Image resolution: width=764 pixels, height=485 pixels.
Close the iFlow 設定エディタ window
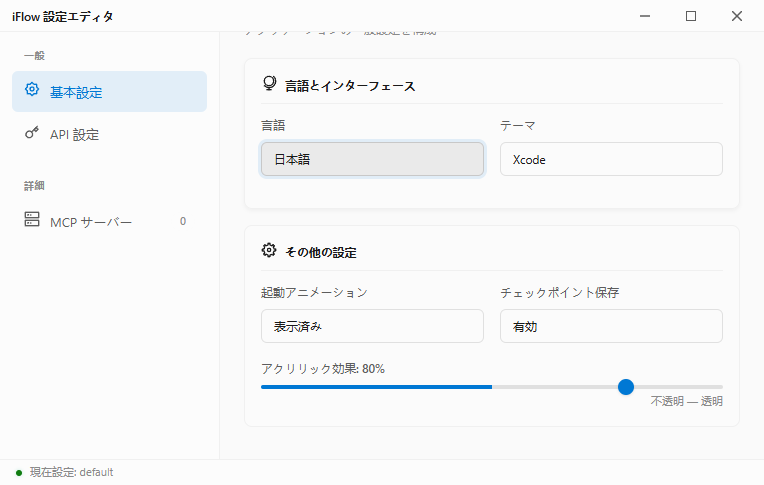pyautogui.click(x=737, y=16)
